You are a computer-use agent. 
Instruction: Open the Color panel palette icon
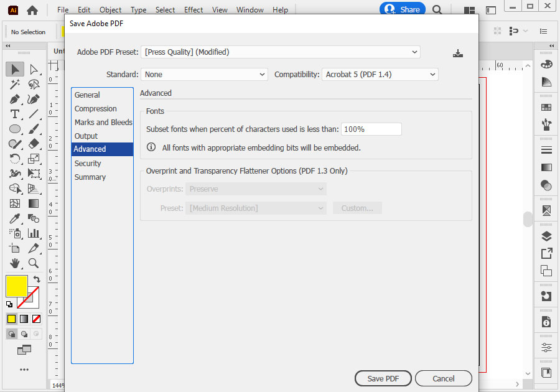[546, 64]
